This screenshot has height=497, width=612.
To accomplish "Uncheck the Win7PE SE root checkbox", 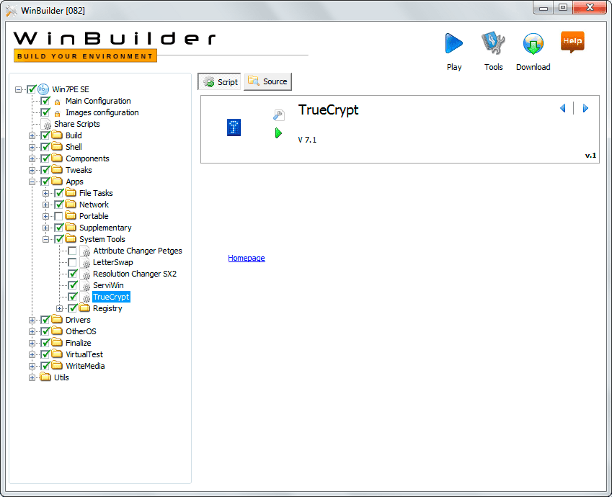I will coord(32,89).
